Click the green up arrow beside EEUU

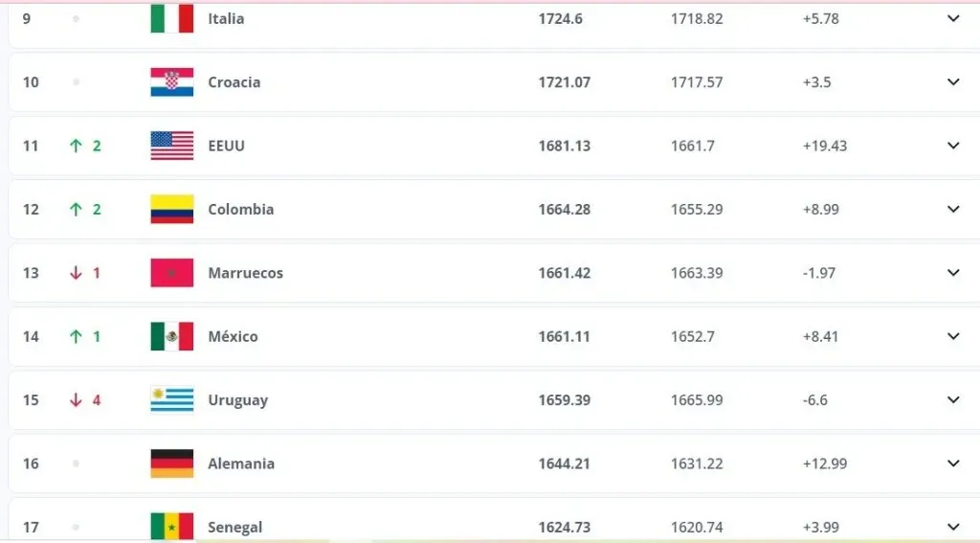76,146
